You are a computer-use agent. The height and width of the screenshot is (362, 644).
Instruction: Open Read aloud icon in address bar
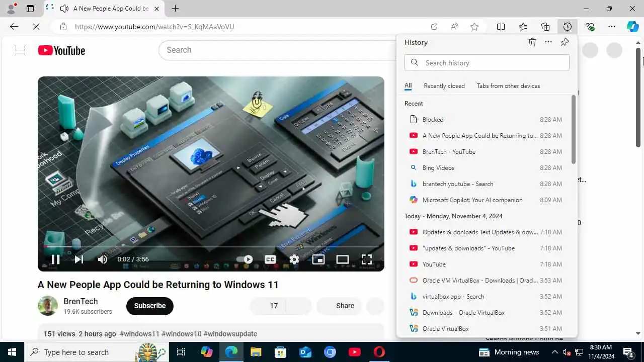tap(454, 27)
